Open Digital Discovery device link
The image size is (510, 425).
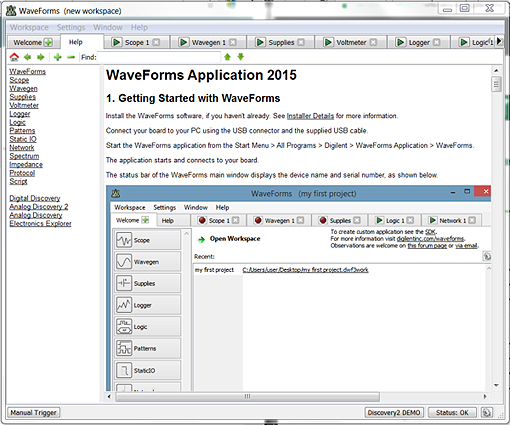pos(35,198)
